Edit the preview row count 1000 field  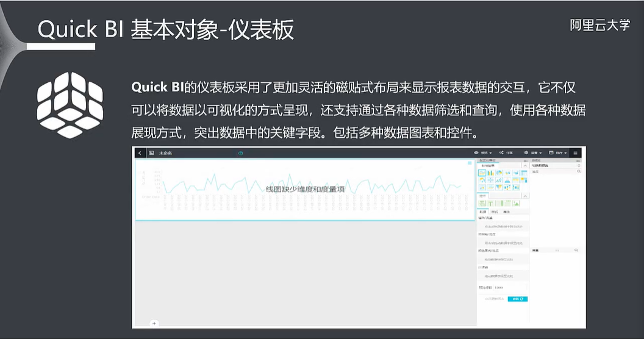point(510,288)
